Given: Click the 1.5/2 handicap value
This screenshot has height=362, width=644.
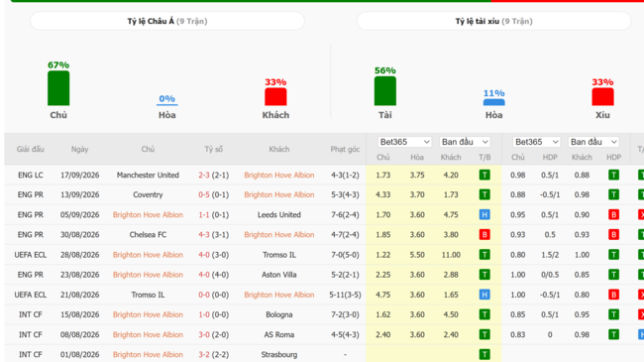Looking at the screenshot, I should (550, 255).
